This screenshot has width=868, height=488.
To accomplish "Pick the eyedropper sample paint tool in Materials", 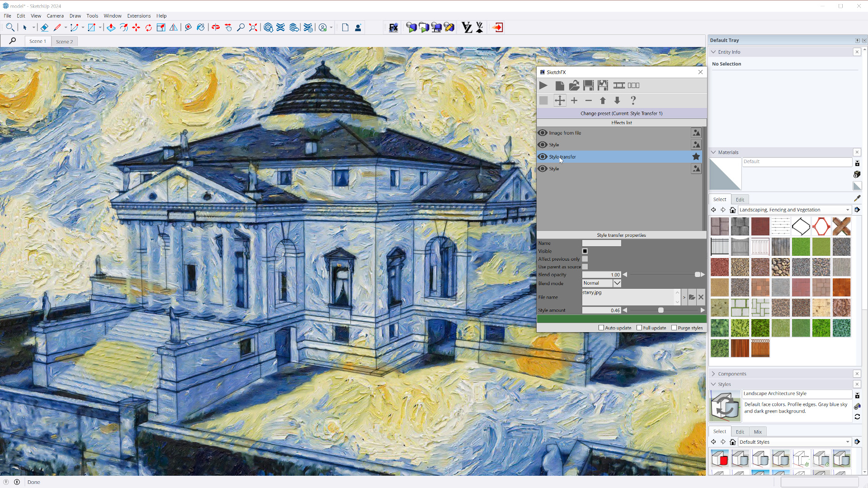I will point(857,199).
